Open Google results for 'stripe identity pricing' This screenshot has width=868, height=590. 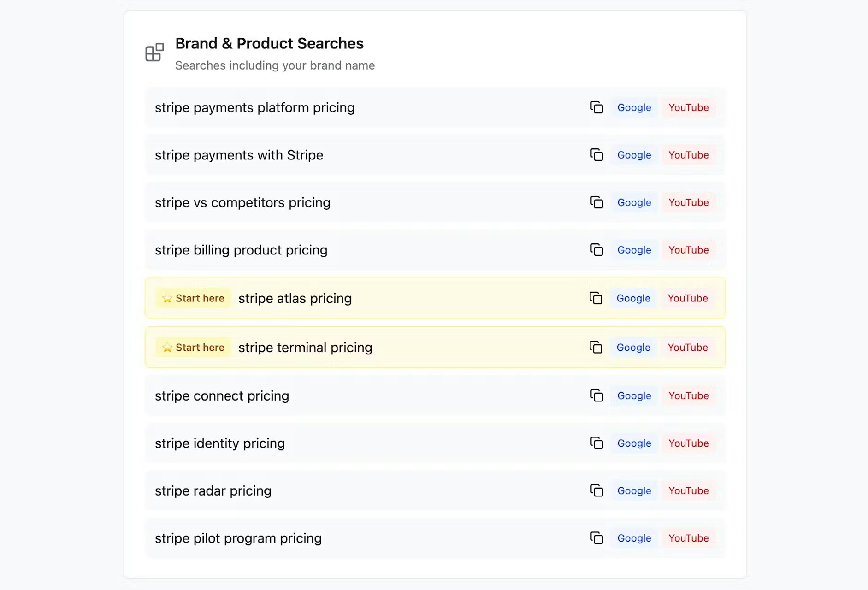point(634,443)
